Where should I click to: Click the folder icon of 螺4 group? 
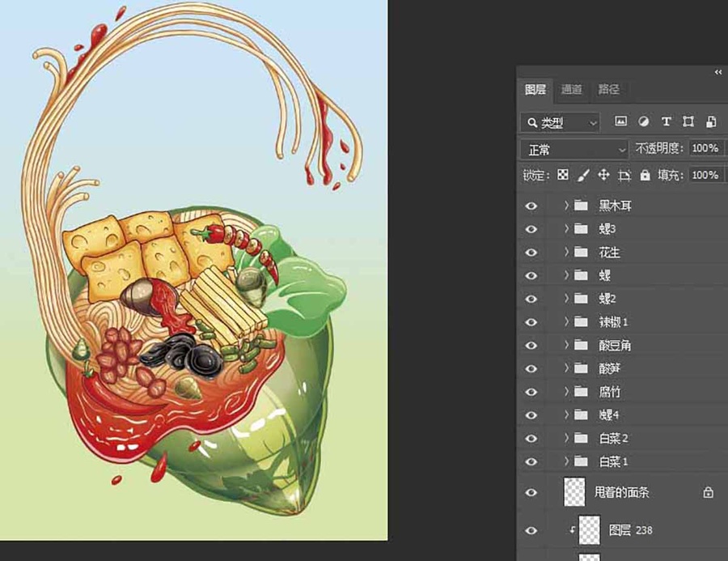581,414
